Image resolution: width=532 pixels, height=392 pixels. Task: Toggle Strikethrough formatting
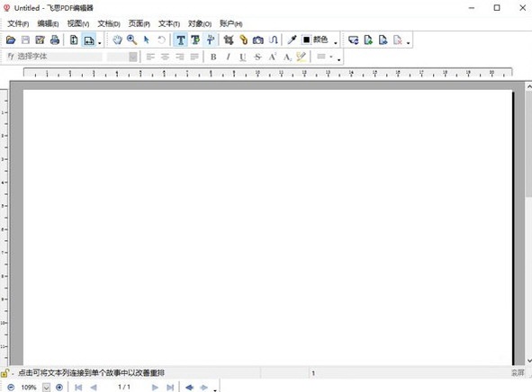257,57
